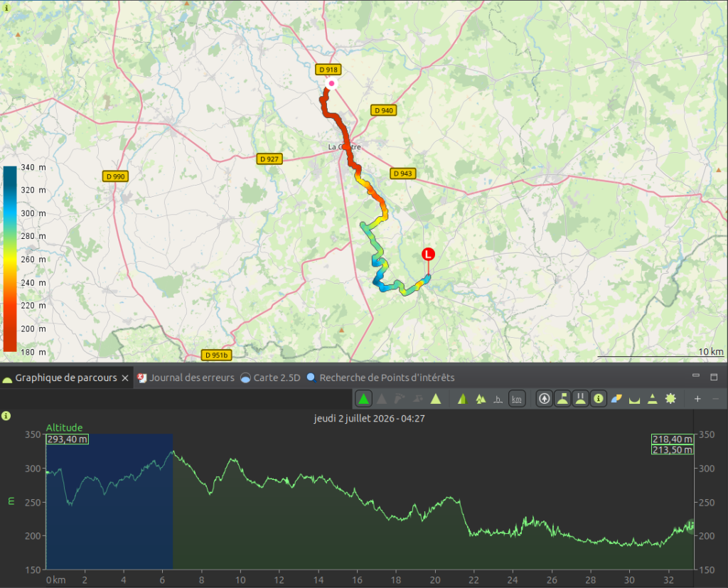
Task: Click the D 927 road label
Action: point(269,159)
